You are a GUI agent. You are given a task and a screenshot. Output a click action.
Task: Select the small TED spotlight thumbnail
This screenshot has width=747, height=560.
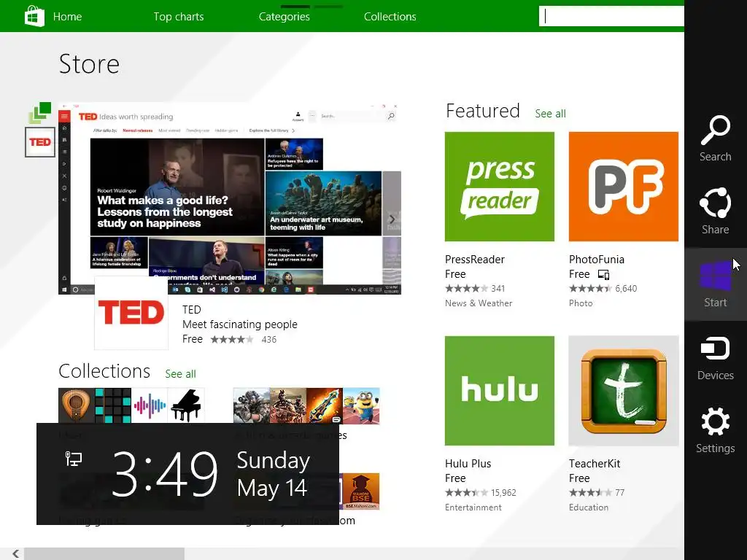click(x=40, y=142)
